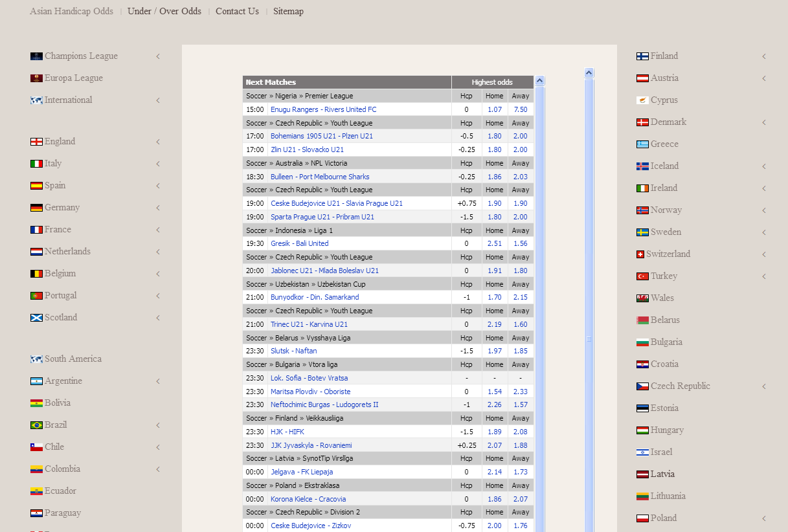The height and width of the screenshot is (532, 788).
Task: Open Under / Over Odds page
Action: (164, 11)
